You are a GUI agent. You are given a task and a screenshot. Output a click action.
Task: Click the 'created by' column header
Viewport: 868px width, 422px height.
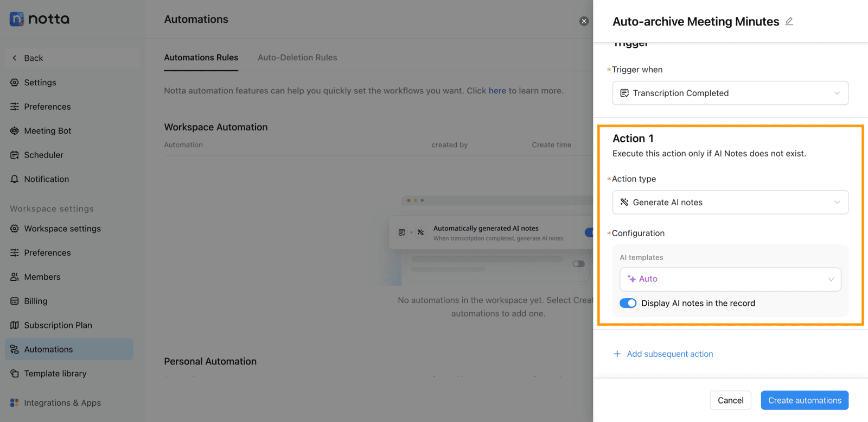450,145
